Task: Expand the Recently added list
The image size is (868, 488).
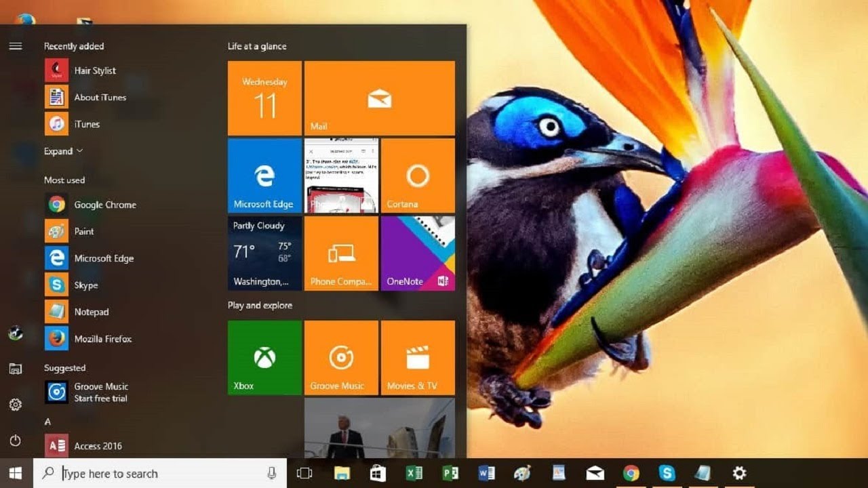Action: pyautogui.click(x=64, y=151)
